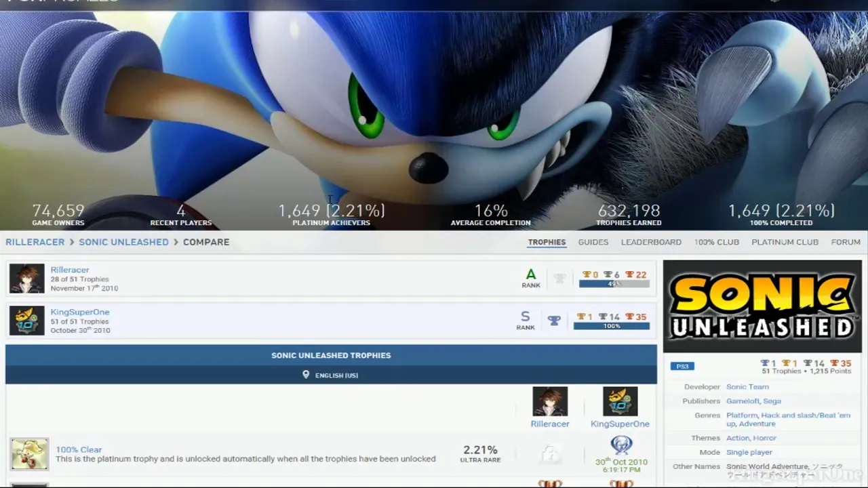The height and width of the screenshot is (488, 868).
Task: Open KingSuperOne's avatar in the summary row
Action: tap(27, 321)
